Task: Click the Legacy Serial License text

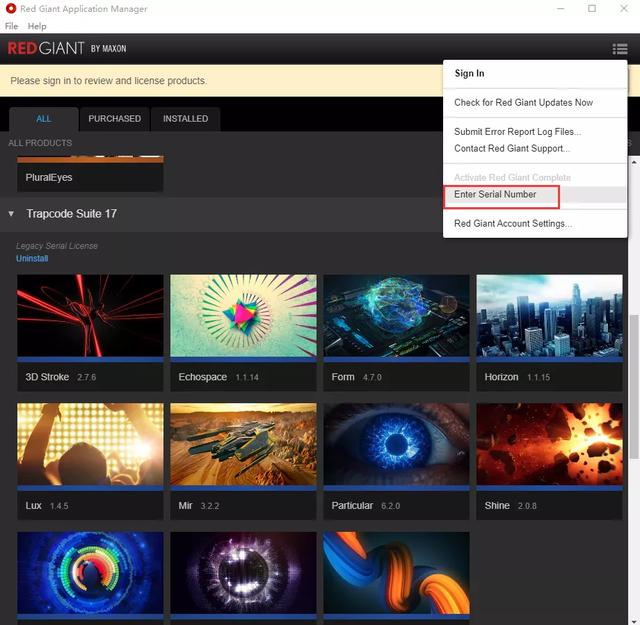Action: pyautogui.click(x=57, y=246)
